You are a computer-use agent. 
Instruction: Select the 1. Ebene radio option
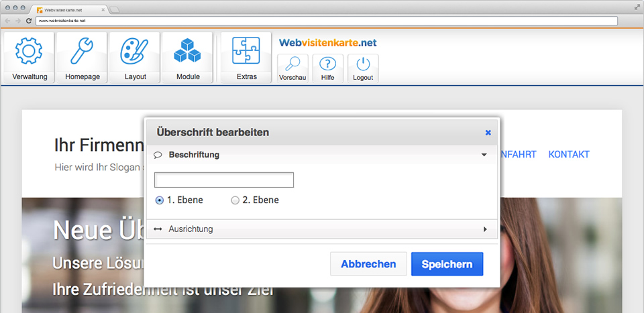pos(160,200)
